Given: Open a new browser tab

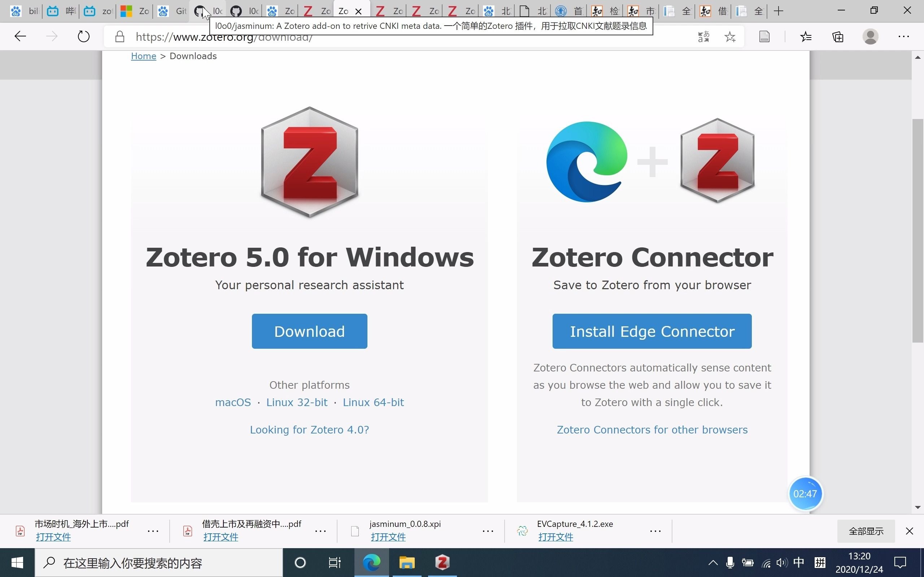Looking at the screenshot, I should pyautogui.click(x=778, y=11).
